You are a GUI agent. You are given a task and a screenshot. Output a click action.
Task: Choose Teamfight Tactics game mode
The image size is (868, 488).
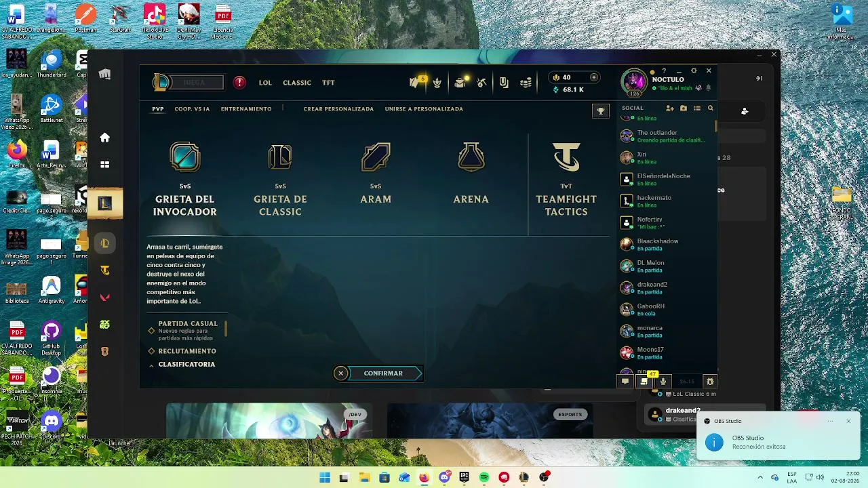(x=566, y=179)
